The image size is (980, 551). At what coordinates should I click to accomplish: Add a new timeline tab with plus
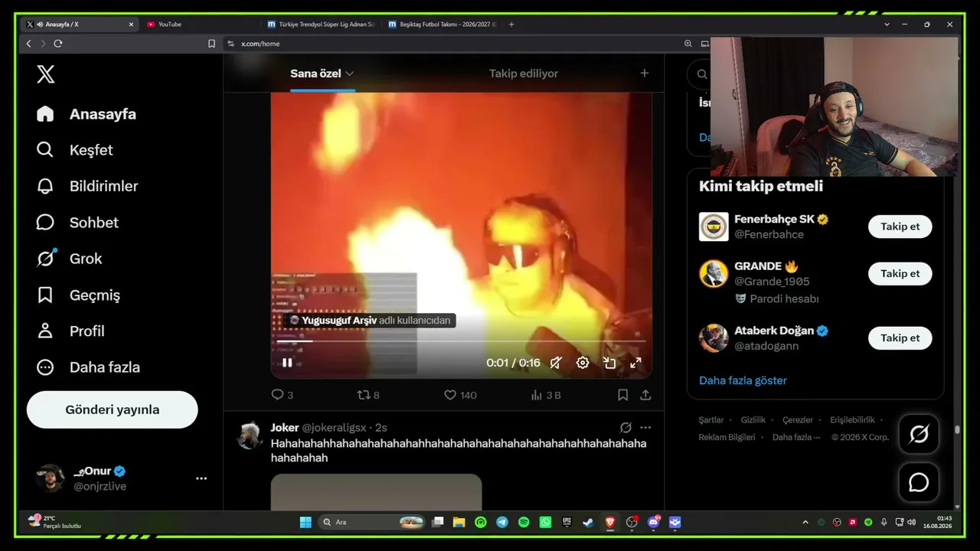[x=645, y=73]
